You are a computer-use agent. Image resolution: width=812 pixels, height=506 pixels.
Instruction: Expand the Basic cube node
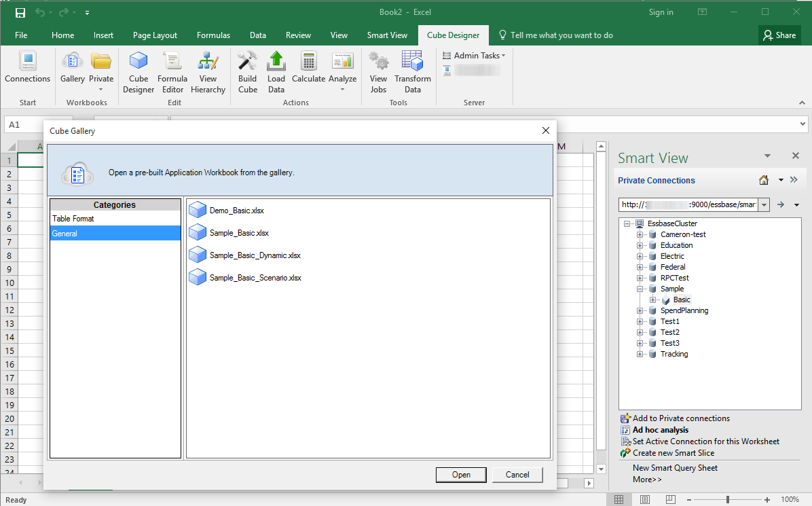pyautogui.click(x=653, y=300)
